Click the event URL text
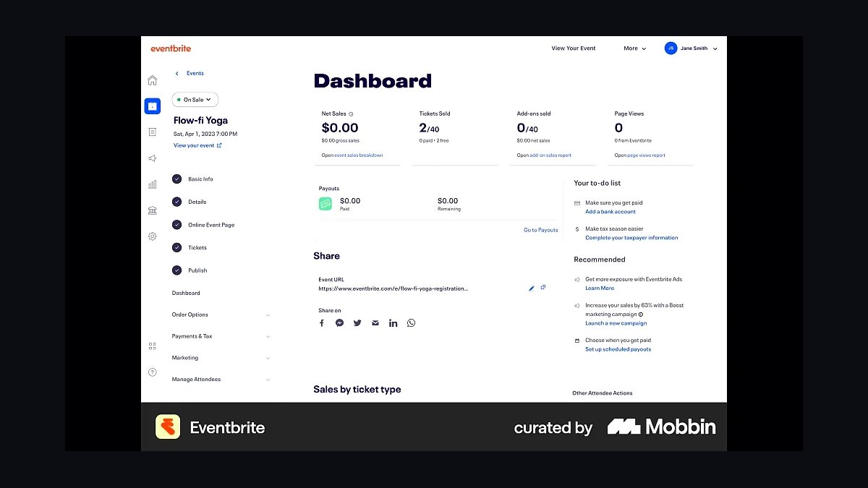This screenshot has width=868, height=488. point(393,288)
